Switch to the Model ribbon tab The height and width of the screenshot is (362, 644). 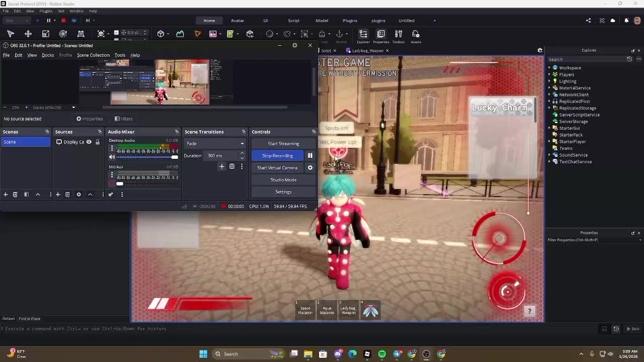click(x=322, y=21)
